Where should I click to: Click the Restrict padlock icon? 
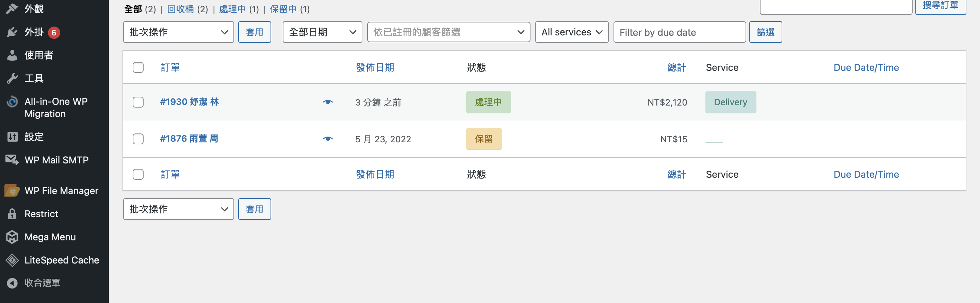tap(12, 214)
